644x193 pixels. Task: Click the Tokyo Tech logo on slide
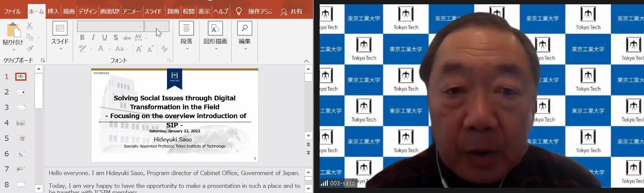[x=175, y=78]
